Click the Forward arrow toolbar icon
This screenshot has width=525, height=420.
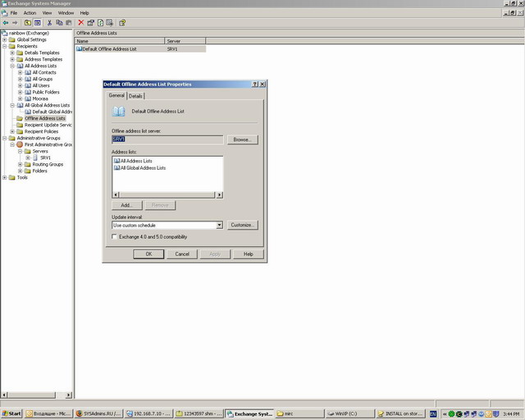(15, 23)
